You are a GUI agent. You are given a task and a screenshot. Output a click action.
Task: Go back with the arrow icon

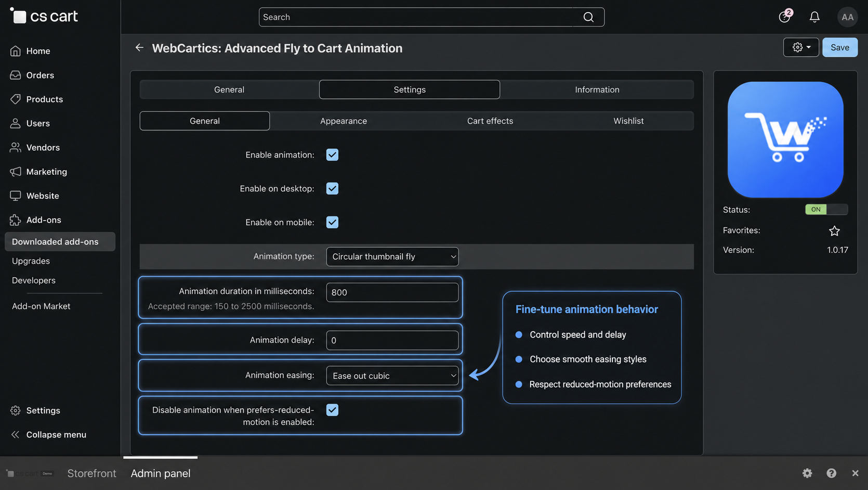[x=139, y=48]
